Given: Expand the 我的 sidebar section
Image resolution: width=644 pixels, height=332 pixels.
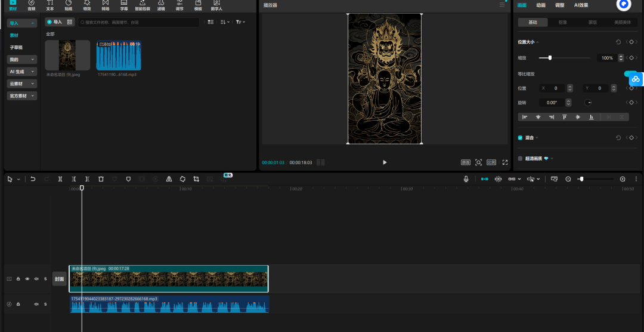Looking at the screenshot, I should point(22,60).
